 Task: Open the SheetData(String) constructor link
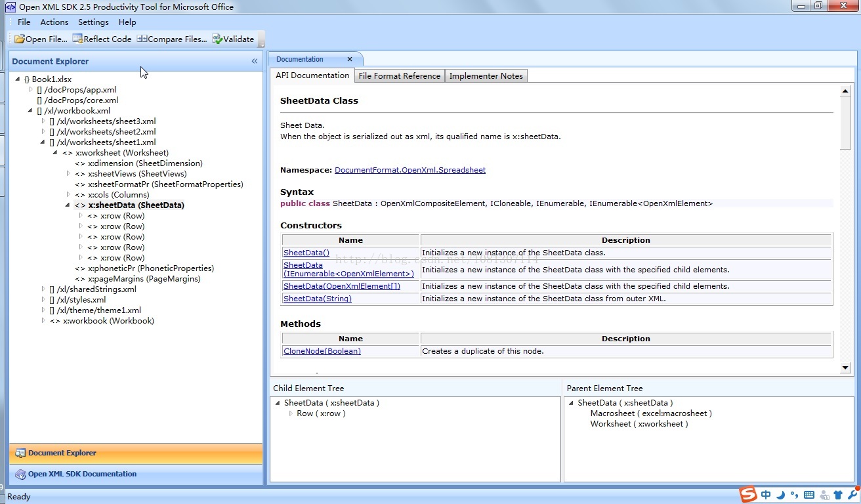[x=318, y=299]
